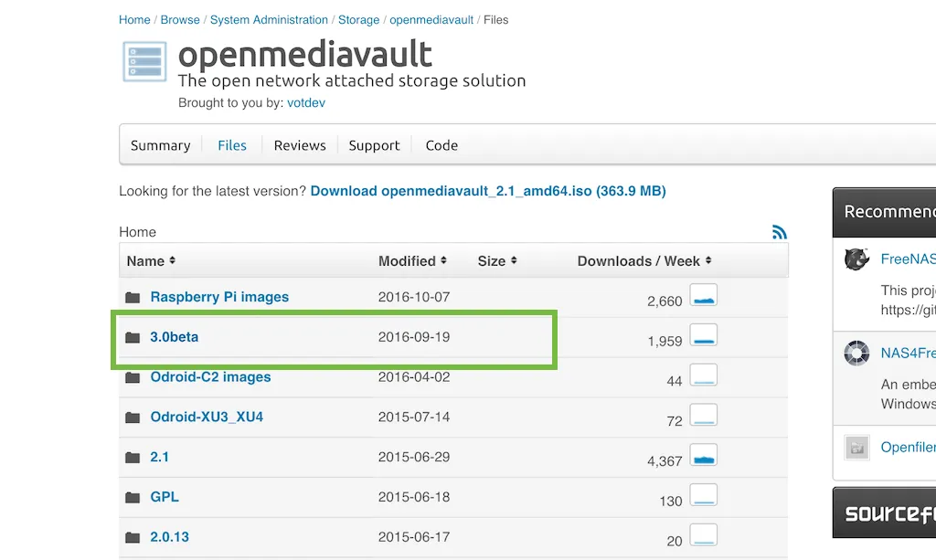
Task: Open the RSS feed icon
Action: (x=779, y=232)
